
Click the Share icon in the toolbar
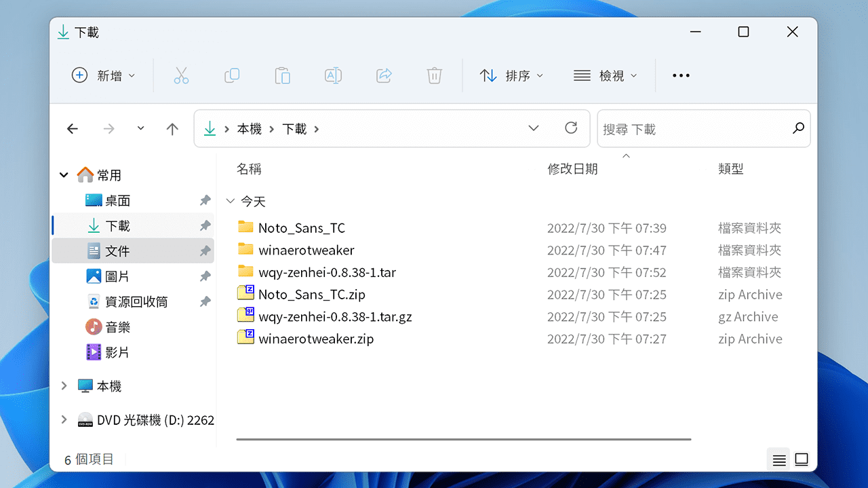pos(384,75)
